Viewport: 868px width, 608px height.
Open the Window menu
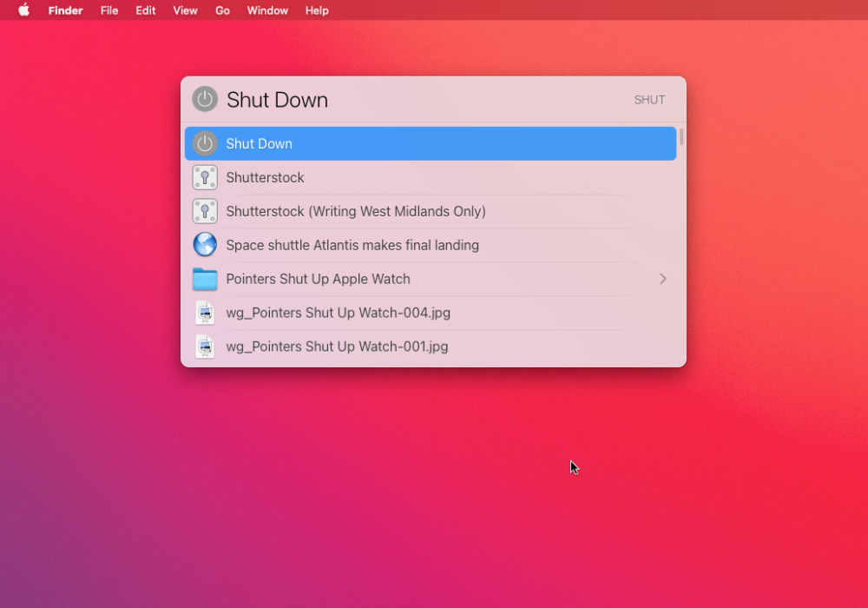pos(267,10)
